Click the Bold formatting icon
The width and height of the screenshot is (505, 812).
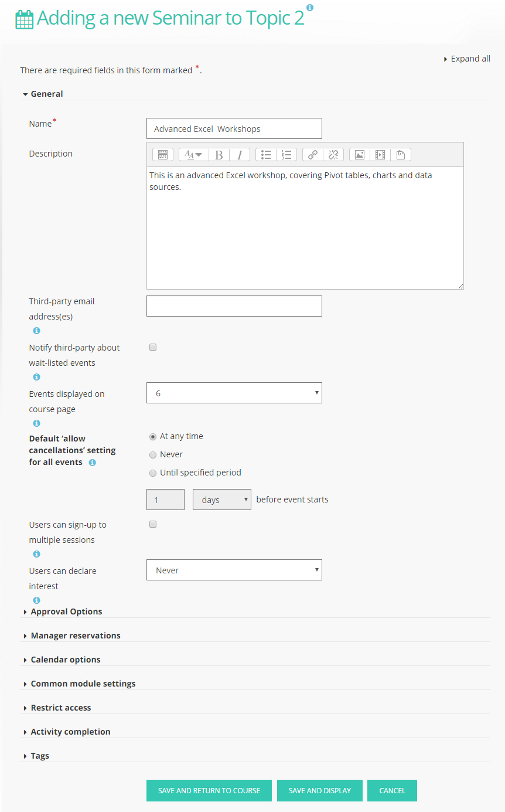click(219, 155)
